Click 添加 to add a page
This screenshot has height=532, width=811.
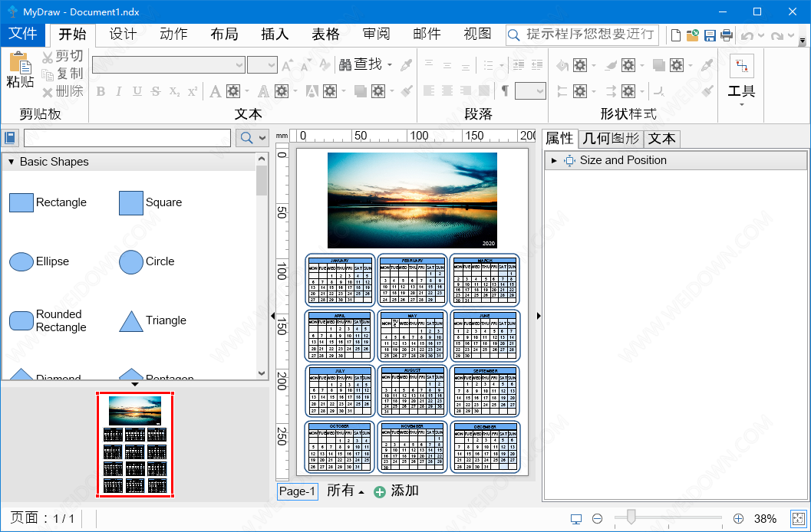396,491
